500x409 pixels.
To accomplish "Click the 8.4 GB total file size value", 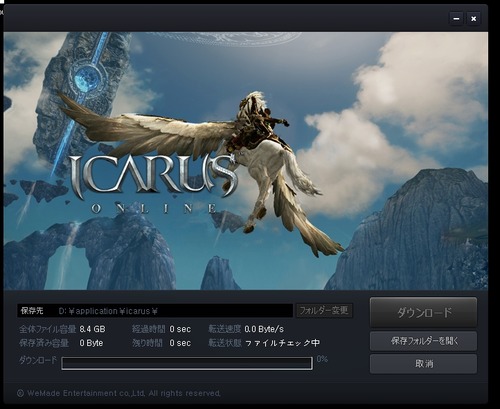I will click(x=92, y=329).
